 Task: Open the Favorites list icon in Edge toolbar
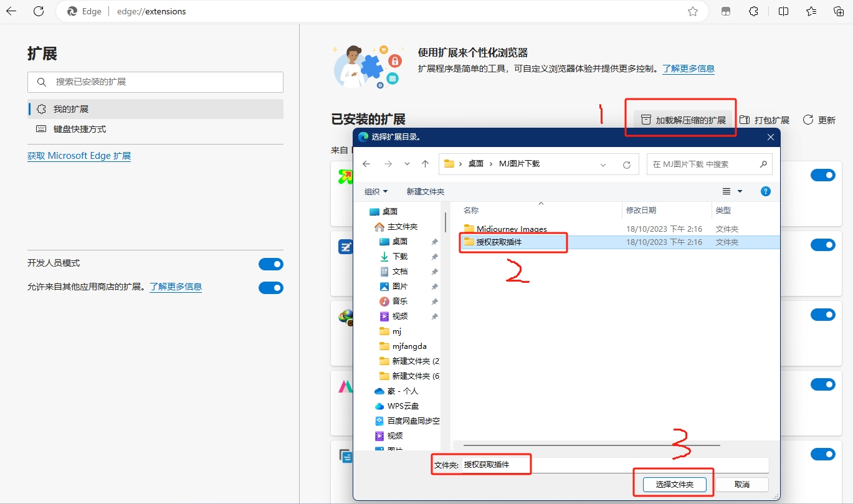coord(811,11)
